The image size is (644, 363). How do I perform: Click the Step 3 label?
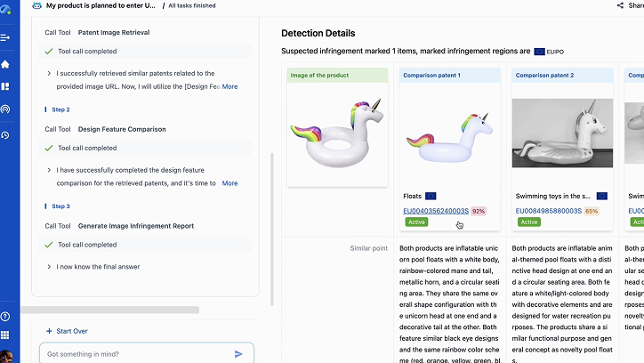pos(60,206)
